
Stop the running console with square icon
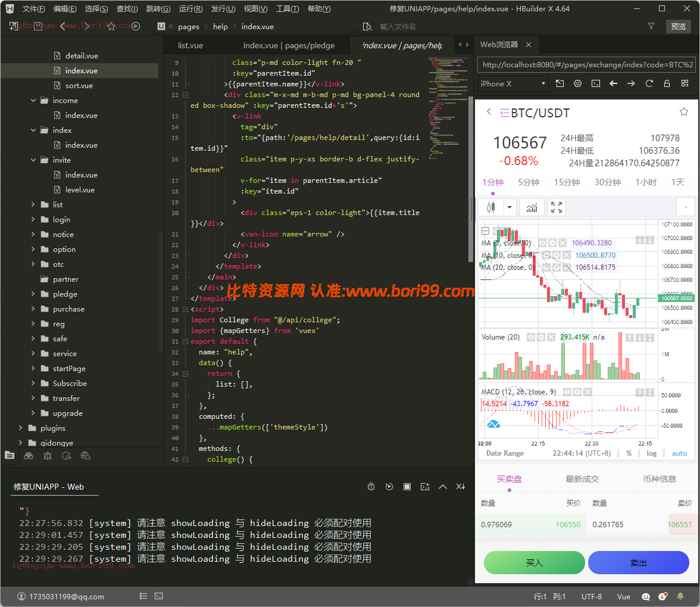pos(407,487)
